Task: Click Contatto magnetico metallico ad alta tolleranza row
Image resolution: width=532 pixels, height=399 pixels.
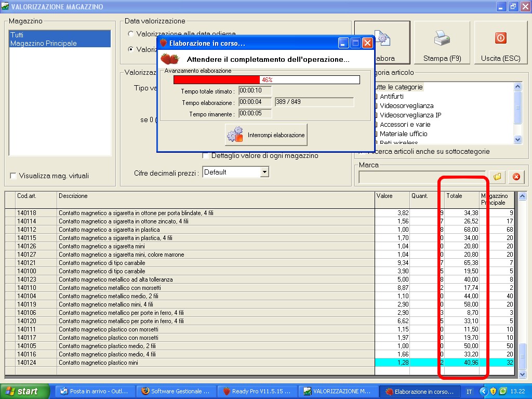Action: (x=260, y=280)
